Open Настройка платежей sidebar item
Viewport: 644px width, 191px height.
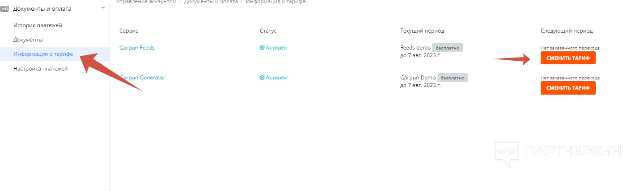tap(41, 69)
